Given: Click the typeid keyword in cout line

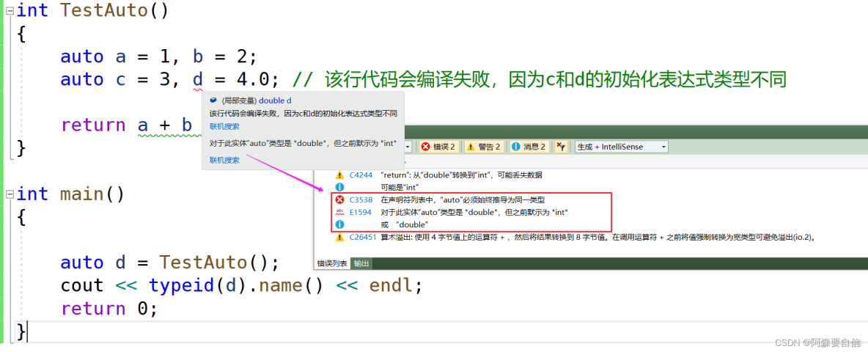Looking at the screenshot, I should point(181,285).
